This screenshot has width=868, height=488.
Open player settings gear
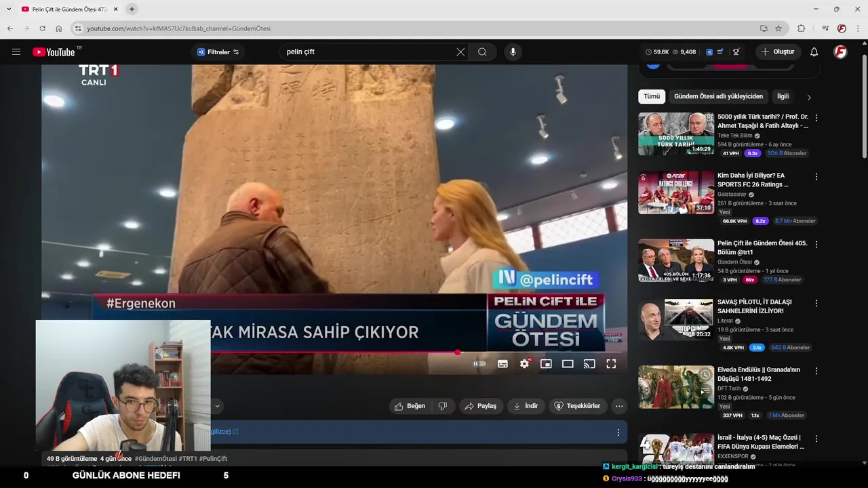point(524,364)
